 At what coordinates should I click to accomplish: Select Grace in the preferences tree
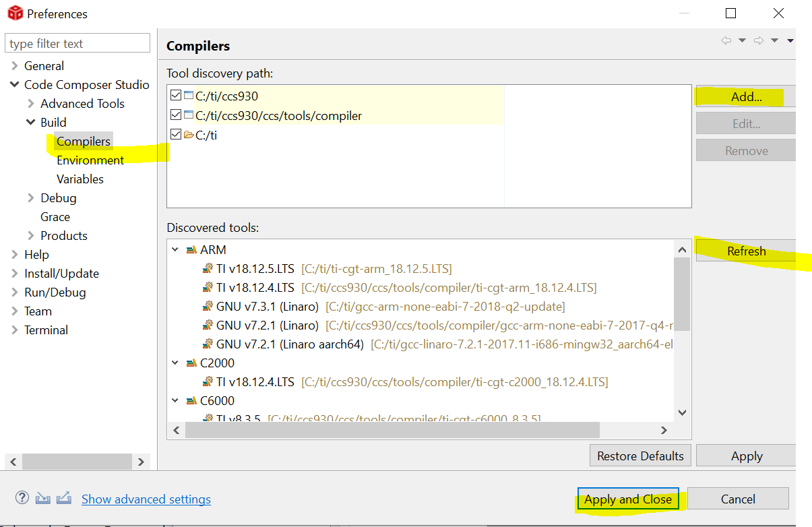[55, 217]
